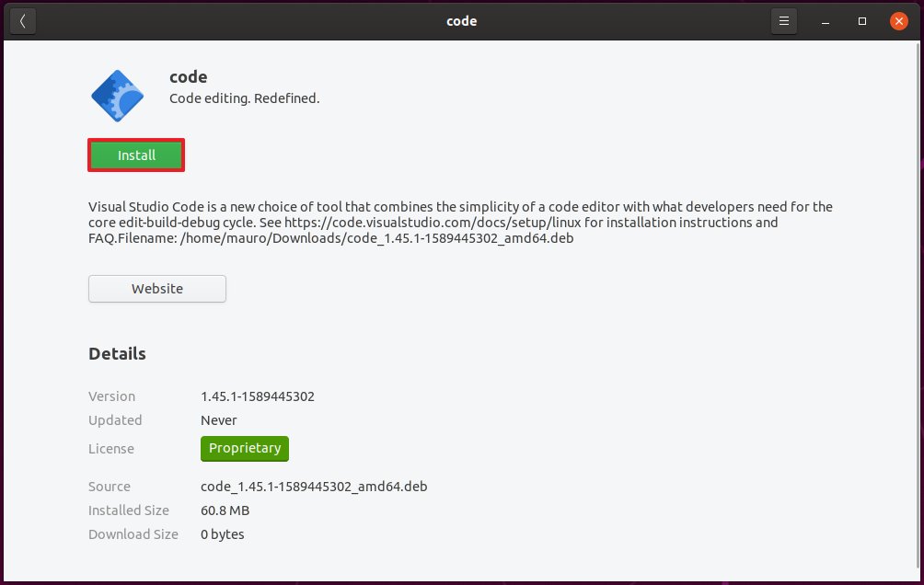Click the "Code editing. Redefined." tagline
This screenshot has width=924, height=585.
(245, 98)
